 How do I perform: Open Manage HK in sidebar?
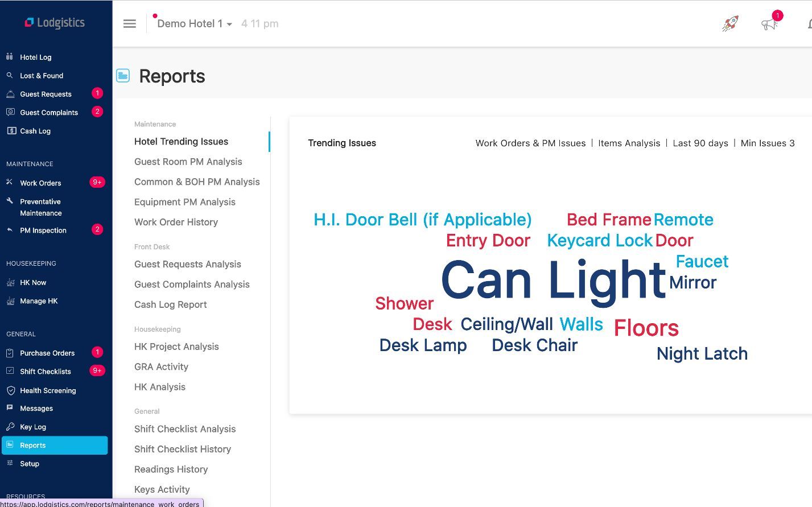pyautogui.click(x=39, y=301)
